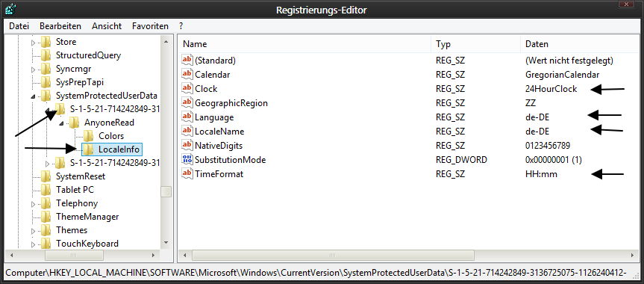Click the Colors folder icon
Viewport: 644px width, 284px height.
(x=88, y=135)
